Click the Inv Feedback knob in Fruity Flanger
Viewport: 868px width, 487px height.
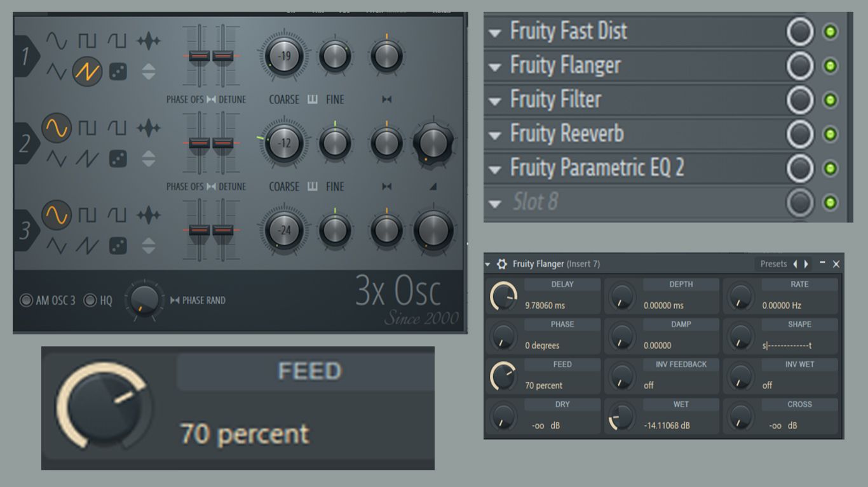(622, 377)
